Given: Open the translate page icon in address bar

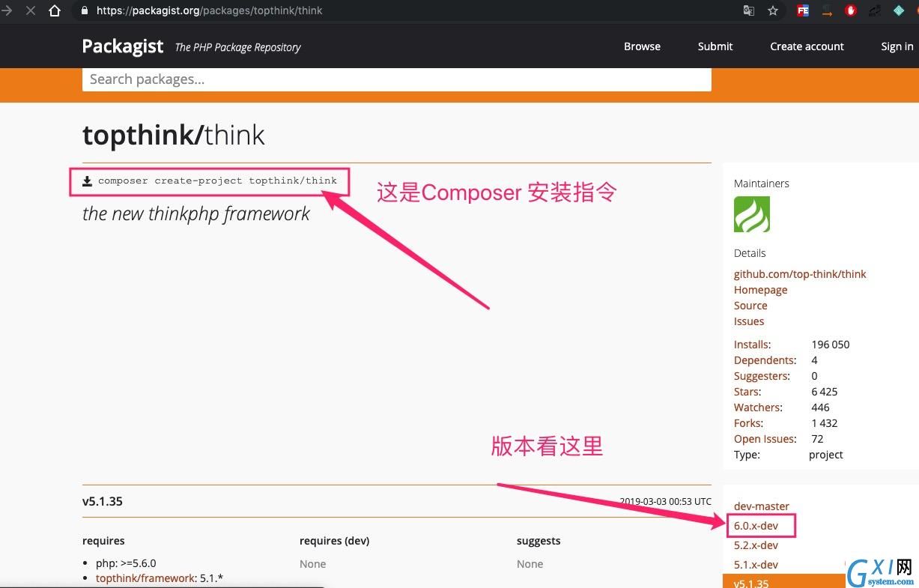Looking at the screenshot, I should coord(749,10).
